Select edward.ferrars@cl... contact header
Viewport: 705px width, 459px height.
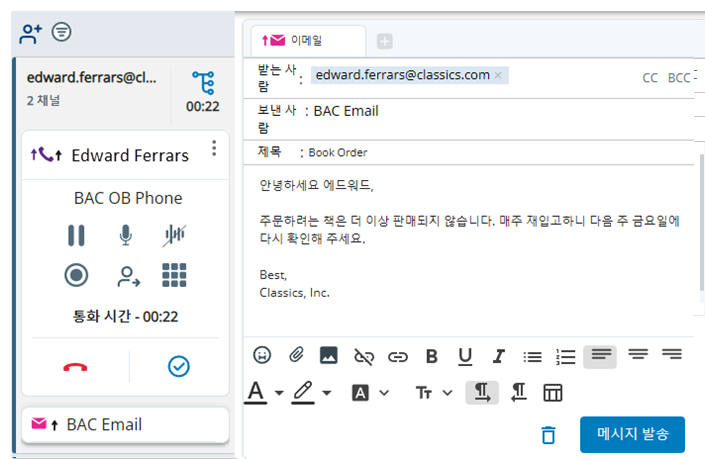coord(92,78)
